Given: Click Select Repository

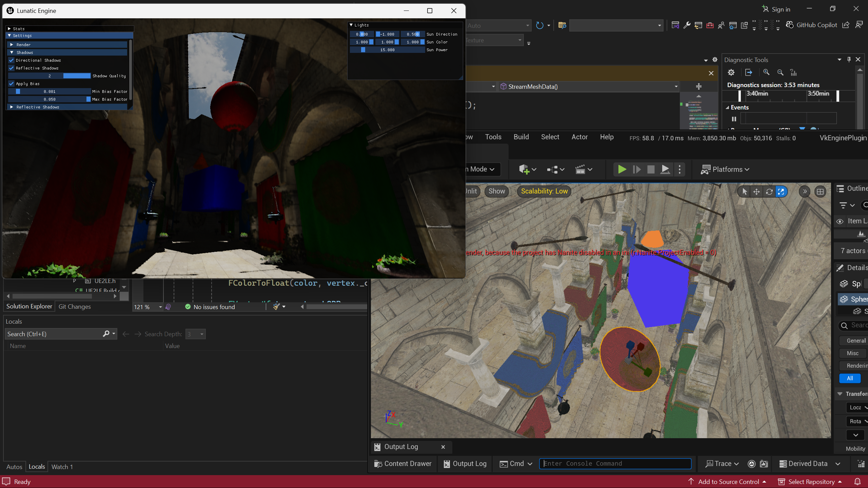Looking at the screenshot, I should tap(810, 482).
